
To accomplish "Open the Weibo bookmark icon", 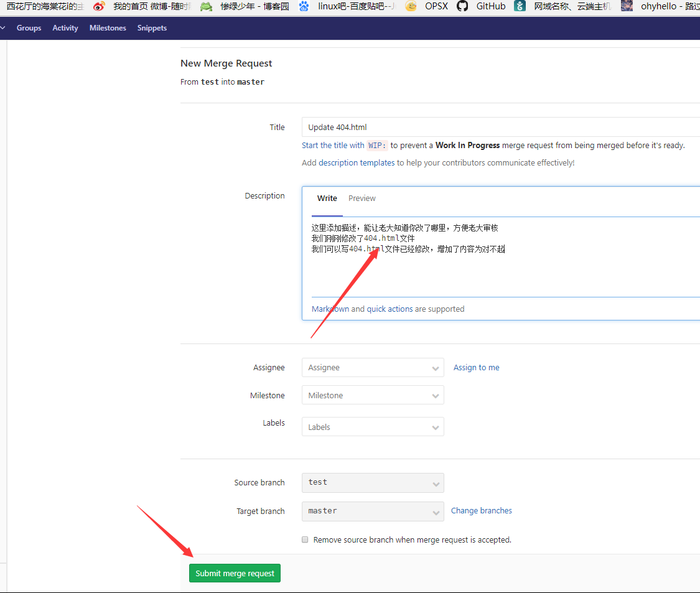I will point(99,6).
